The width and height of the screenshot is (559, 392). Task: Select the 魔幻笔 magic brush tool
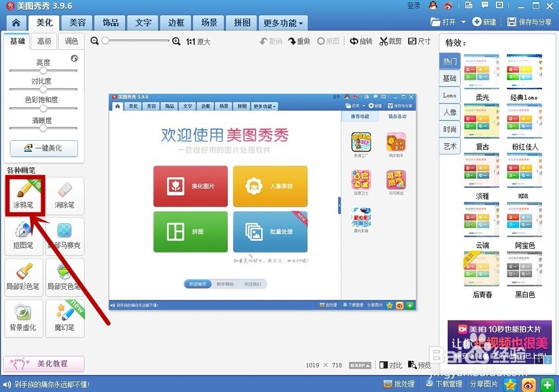65,318
